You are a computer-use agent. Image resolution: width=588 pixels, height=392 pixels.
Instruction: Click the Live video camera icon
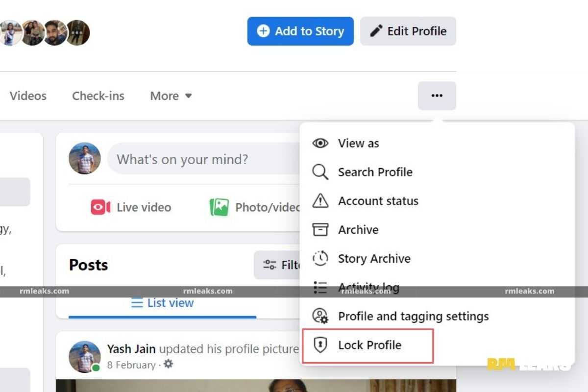point(100,207)
